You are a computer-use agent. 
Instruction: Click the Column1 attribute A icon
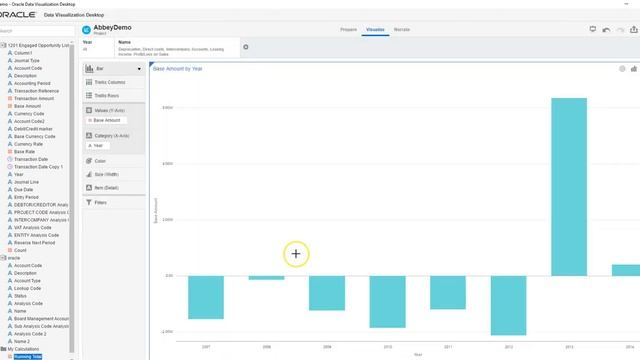[x=10, y=53]
